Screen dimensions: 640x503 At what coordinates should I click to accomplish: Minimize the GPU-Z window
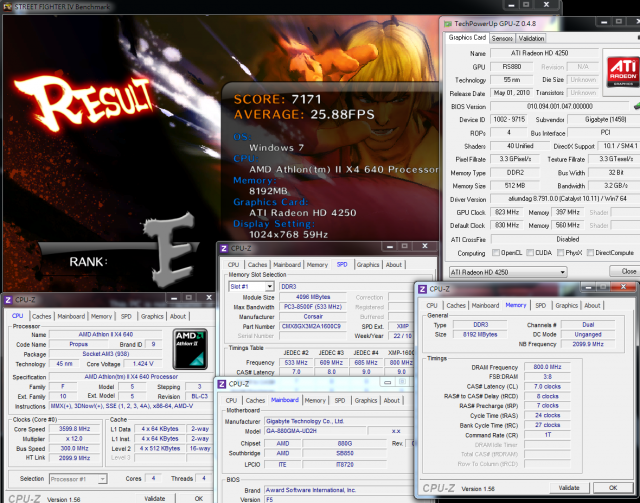pos(604,22)
